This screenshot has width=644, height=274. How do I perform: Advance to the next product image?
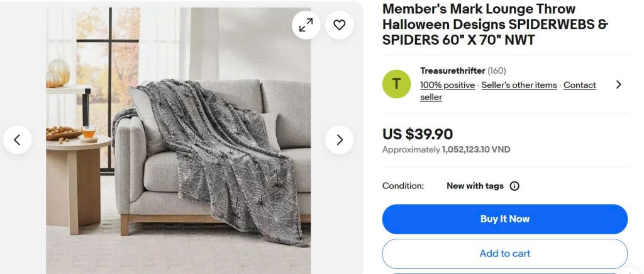(x=340, y=140)
